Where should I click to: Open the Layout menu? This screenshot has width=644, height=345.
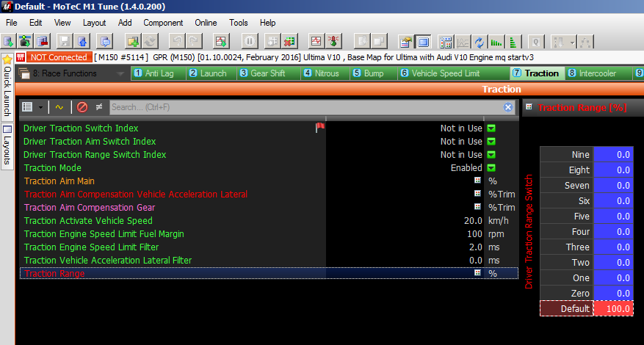(x=94, y=23)
